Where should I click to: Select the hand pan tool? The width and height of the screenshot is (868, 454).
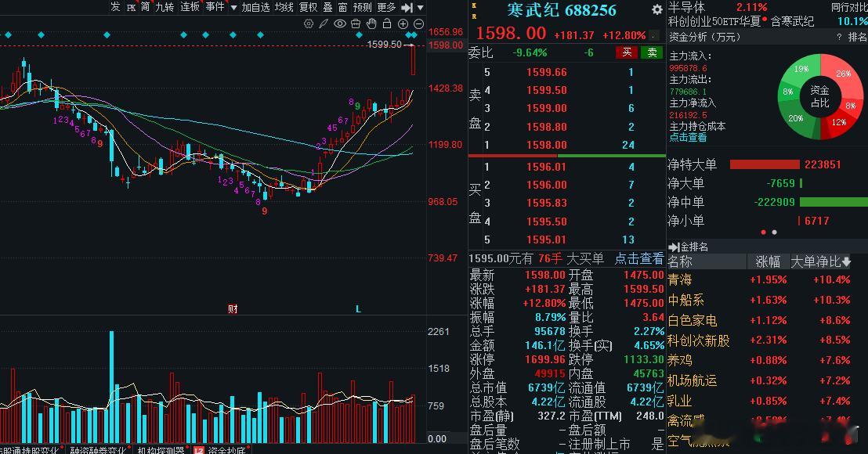pyautogui.click(x=371, y=23)
